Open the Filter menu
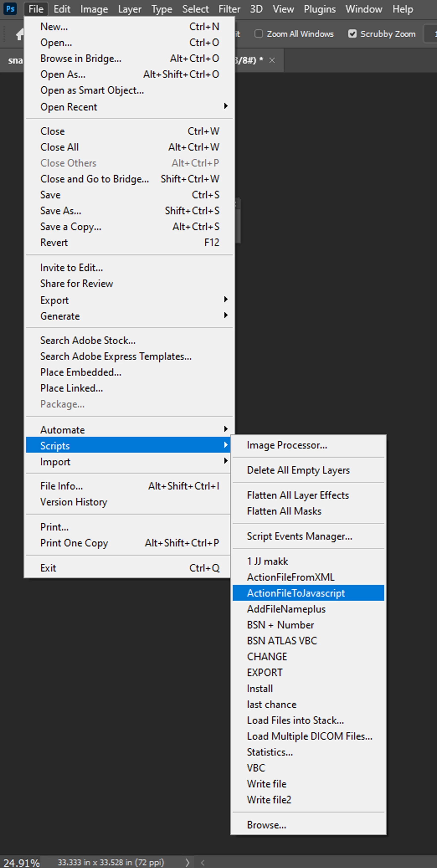 pos(229,9)
